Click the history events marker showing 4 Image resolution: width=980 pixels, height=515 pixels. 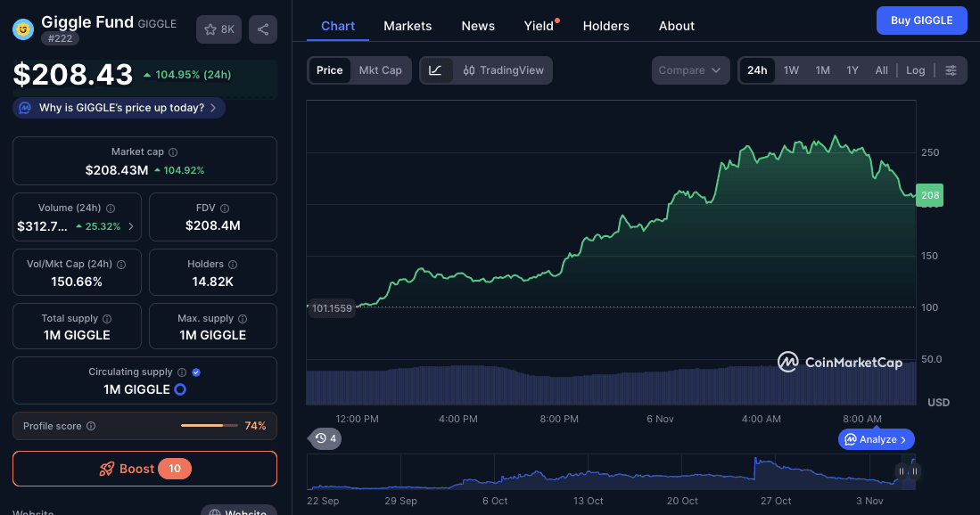click(325, 438)
